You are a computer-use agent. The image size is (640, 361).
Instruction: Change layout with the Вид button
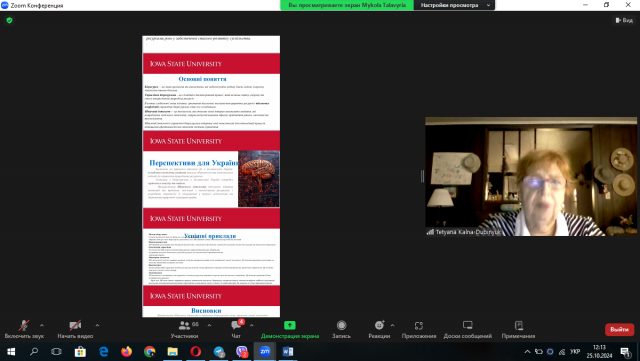[624, 20]
